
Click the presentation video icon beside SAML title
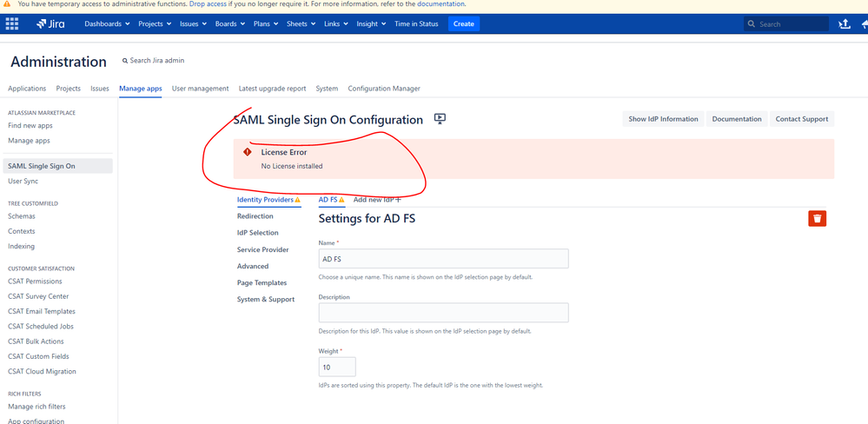click(x=441, y=118)
